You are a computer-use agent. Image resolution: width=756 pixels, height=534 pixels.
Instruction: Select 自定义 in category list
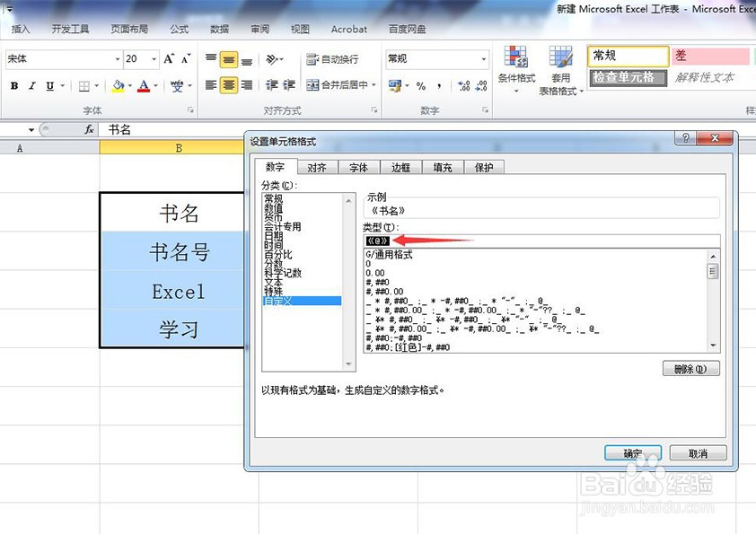pos(302,301)
